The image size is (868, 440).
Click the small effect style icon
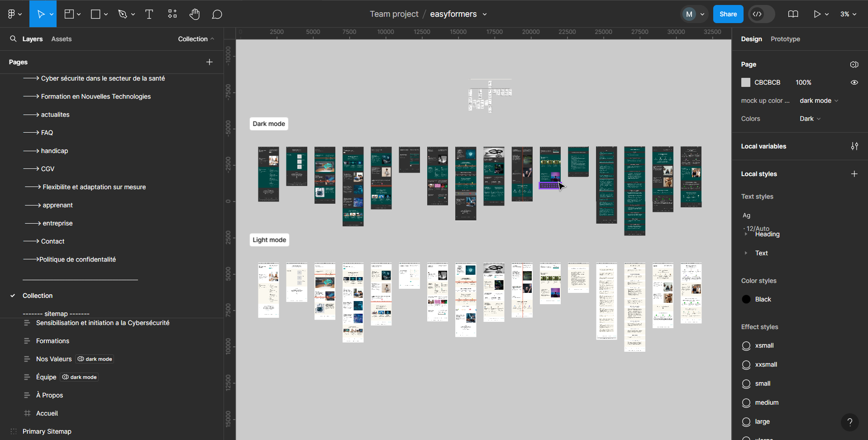tap(746, 384)
